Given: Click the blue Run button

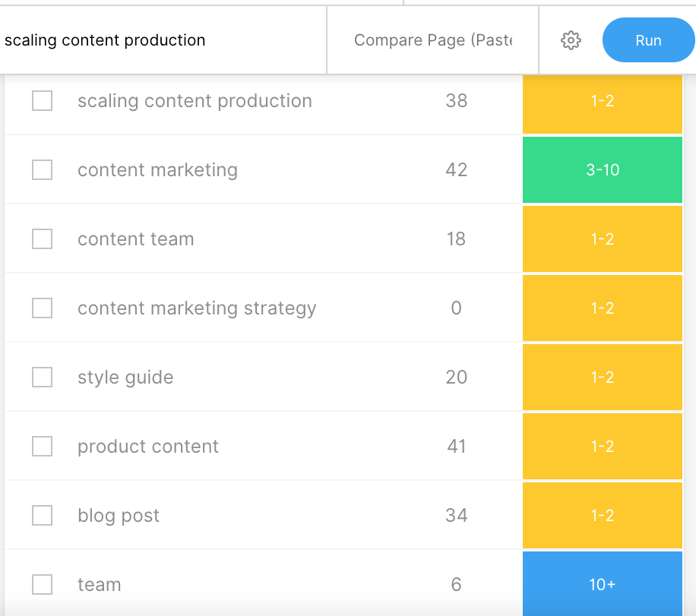Looking at the screenshot, I should (x=648, y=40).
